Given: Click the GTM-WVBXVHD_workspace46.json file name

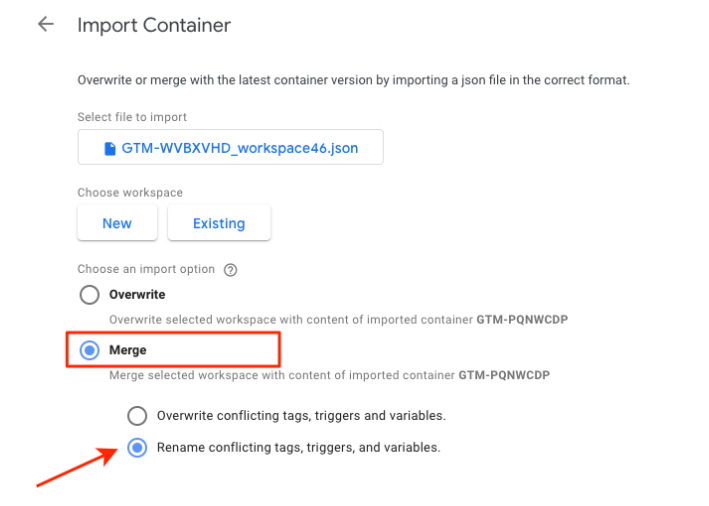Looking at the screenshot, I should [240, 148].
